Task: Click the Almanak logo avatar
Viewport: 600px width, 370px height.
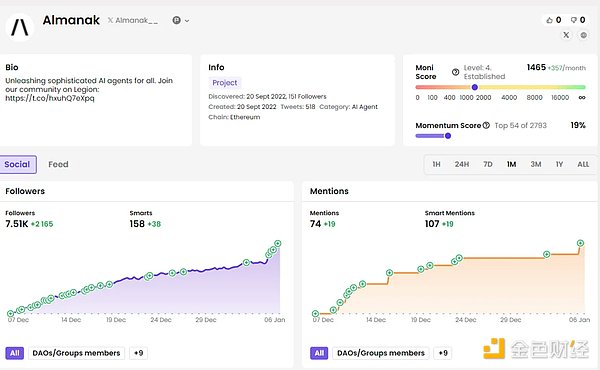Action: [x=20, y=27]
